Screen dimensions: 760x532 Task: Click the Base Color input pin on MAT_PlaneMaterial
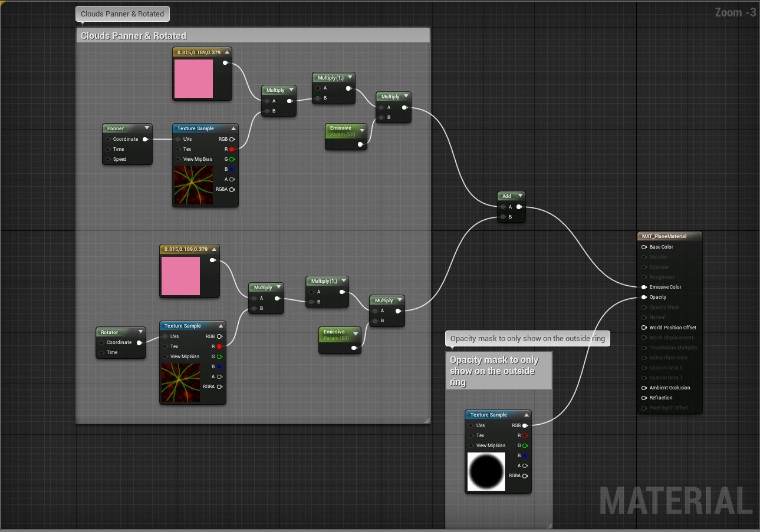point(644,247)
